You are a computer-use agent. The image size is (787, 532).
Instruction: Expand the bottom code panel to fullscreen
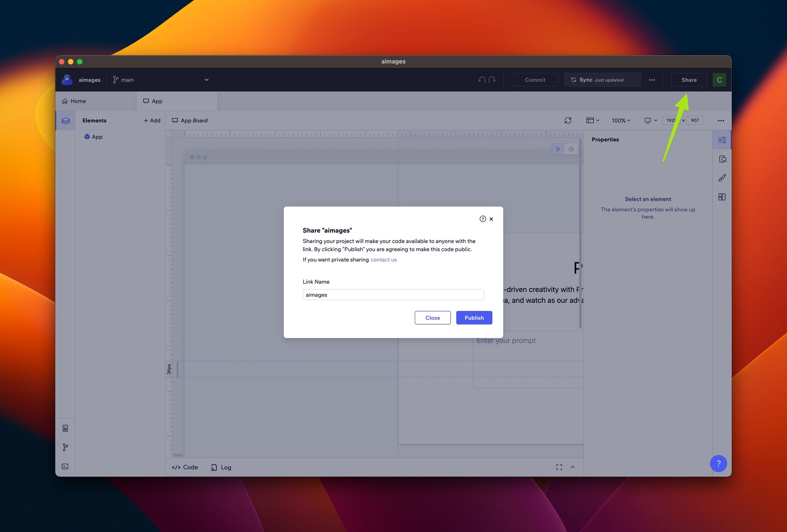pyautogui.click(x=559, y=467)
